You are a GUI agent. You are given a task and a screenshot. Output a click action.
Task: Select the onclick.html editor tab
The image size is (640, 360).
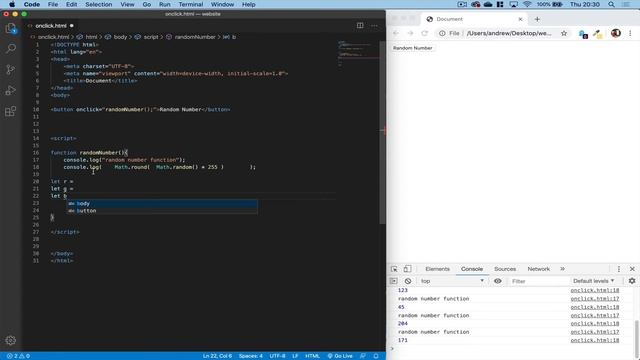tap(51, 26)
